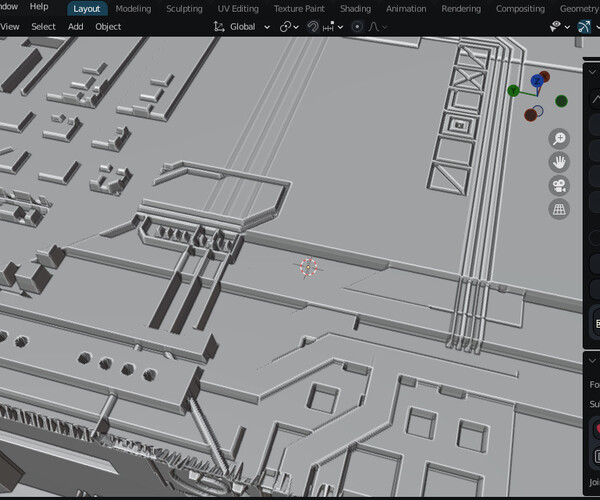Click the green Y axis gizmo handle
This screenshot has width=600, height=500.
pos(513,91)
